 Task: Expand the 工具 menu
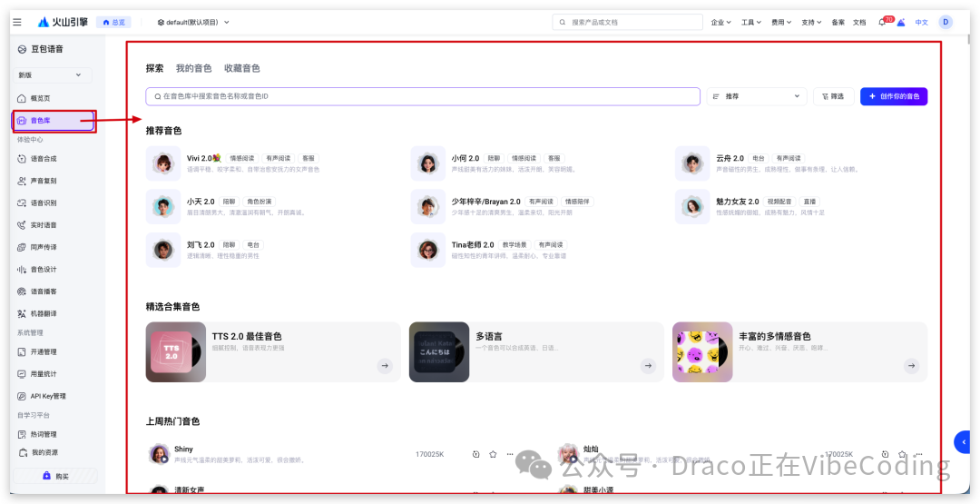[x=750, y=22]
